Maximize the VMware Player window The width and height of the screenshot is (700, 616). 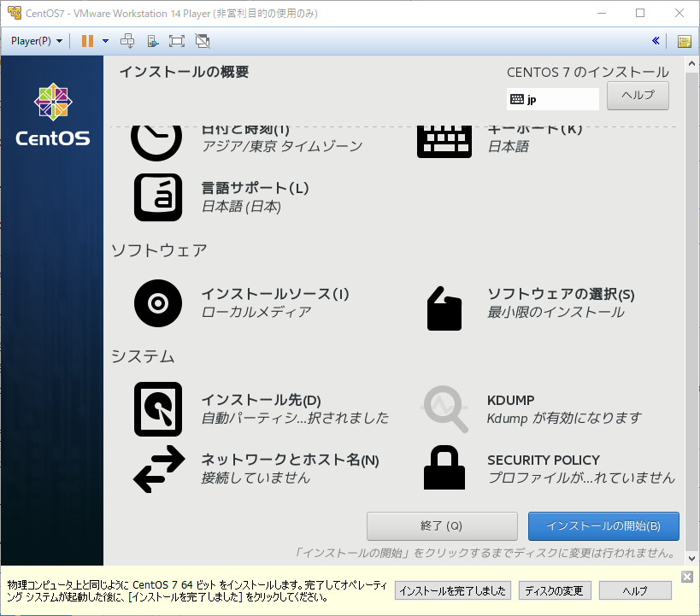tap(639, 13)
